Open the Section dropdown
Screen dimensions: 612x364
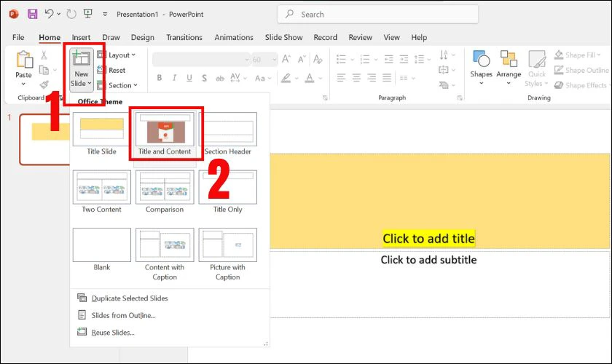tap(117, 85)
